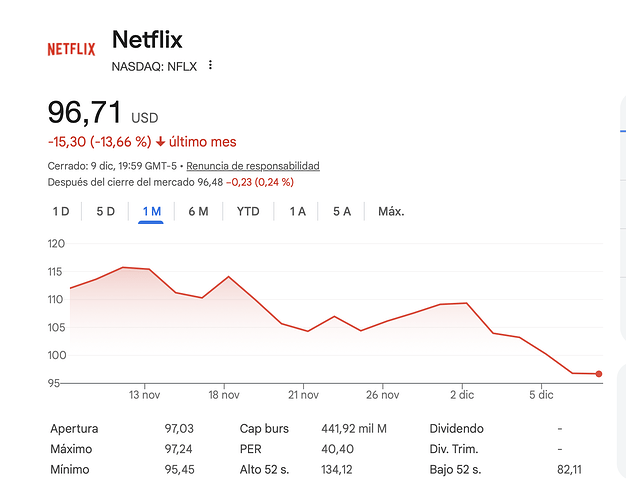626x500 pixels.
Task: Click the red Netflix logo
Action: point(71,49)
